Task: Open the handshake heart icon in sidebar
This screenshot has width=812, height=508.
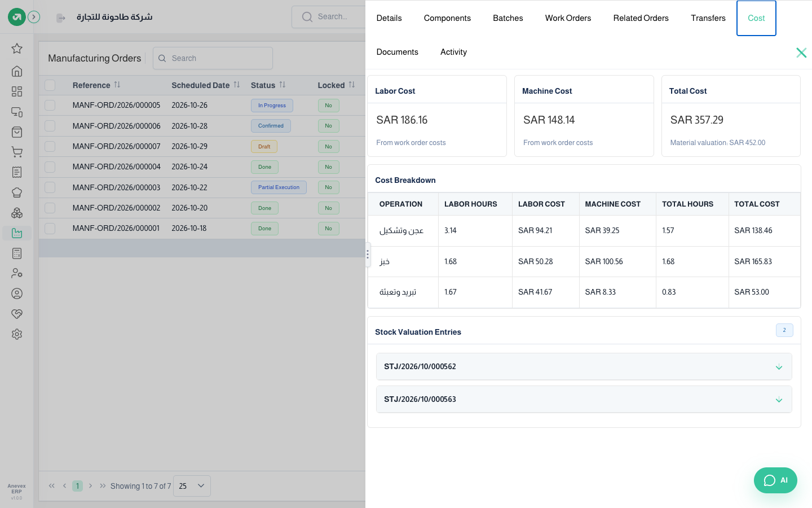Action: click(17, 314)
